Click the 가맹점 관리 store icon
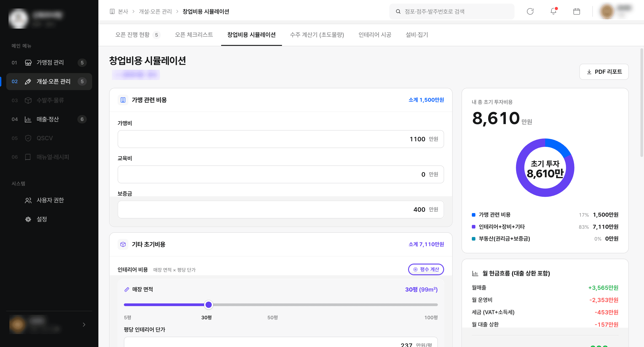Image resolution: width=644 pixels, height=347 pixels. tap(28, 63)
